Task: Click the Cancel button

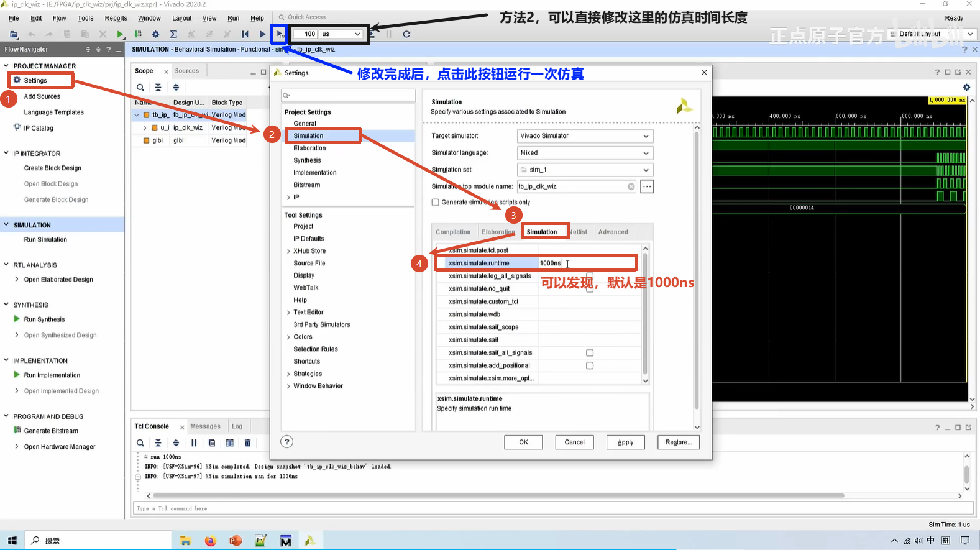Action: (574, 442)
